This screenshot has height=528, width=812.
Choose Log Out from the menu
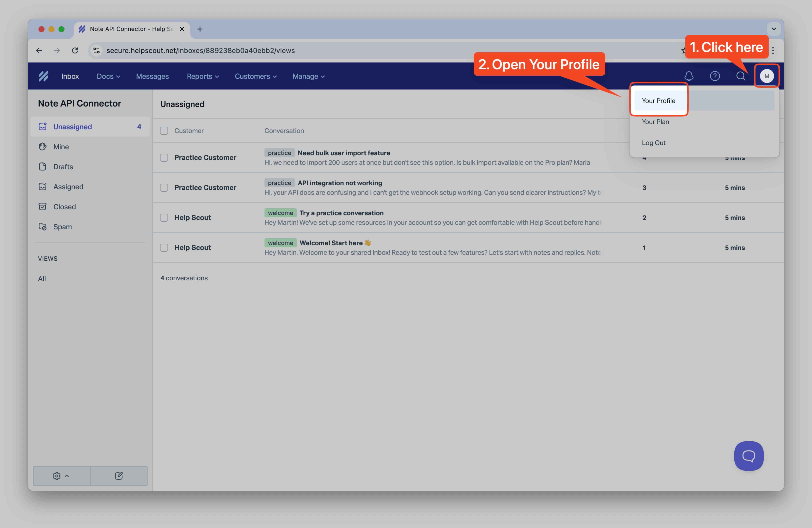[x=704, y=143]
